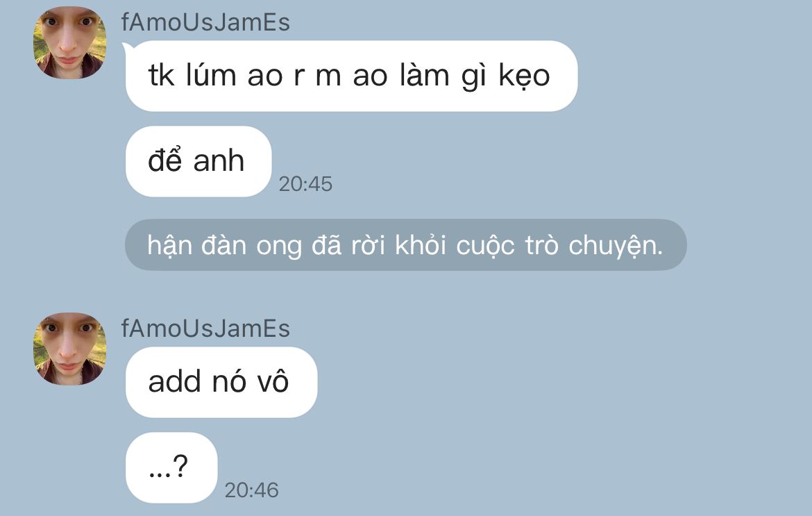Tap the fAmoUsJamEs name above 'add nó vô'
Image resolution: width=812 pixels, height=516 pixels.
click(x=205, y=328)
